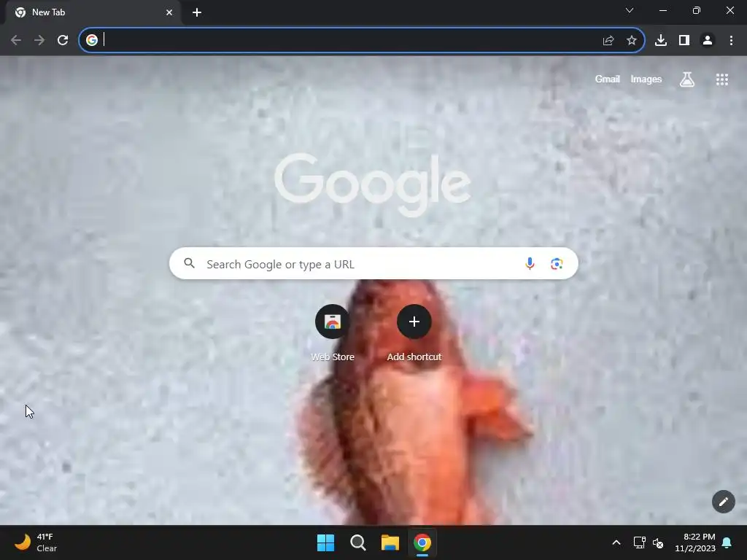Share this page icon in address bar
This screenshot has width=747, height=560.
click(x=608, y=41)
